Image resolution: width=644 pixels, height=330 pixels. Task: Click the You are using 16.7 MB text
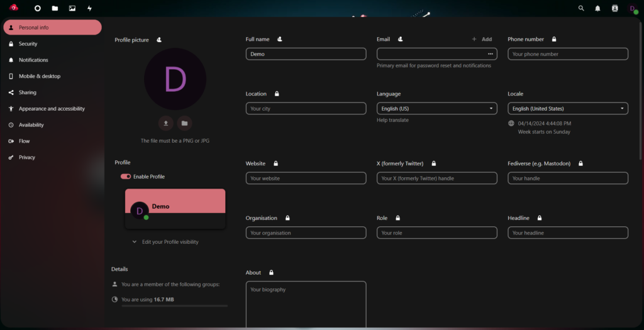point(147,300)
